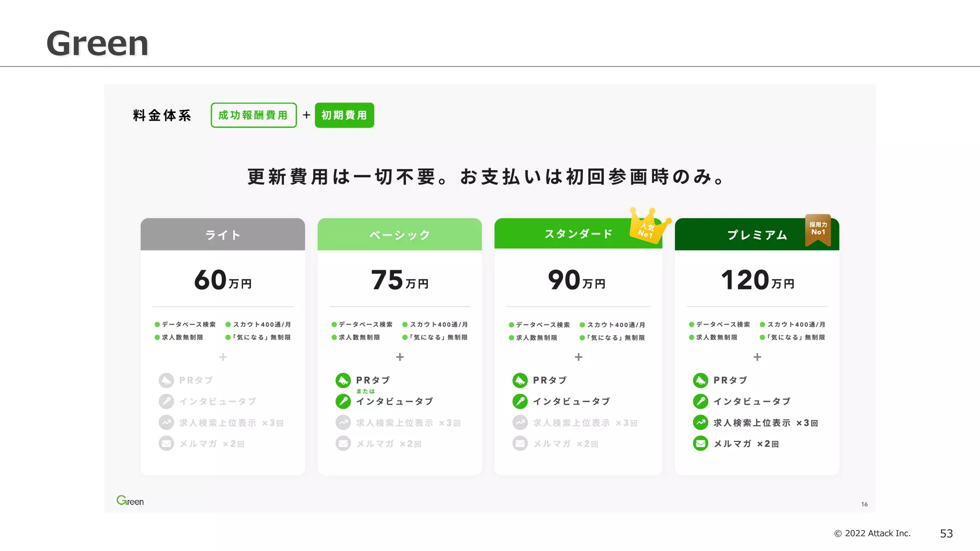Select the プレミアム plan header
This screenshot has width=980, height=551.
757,234
